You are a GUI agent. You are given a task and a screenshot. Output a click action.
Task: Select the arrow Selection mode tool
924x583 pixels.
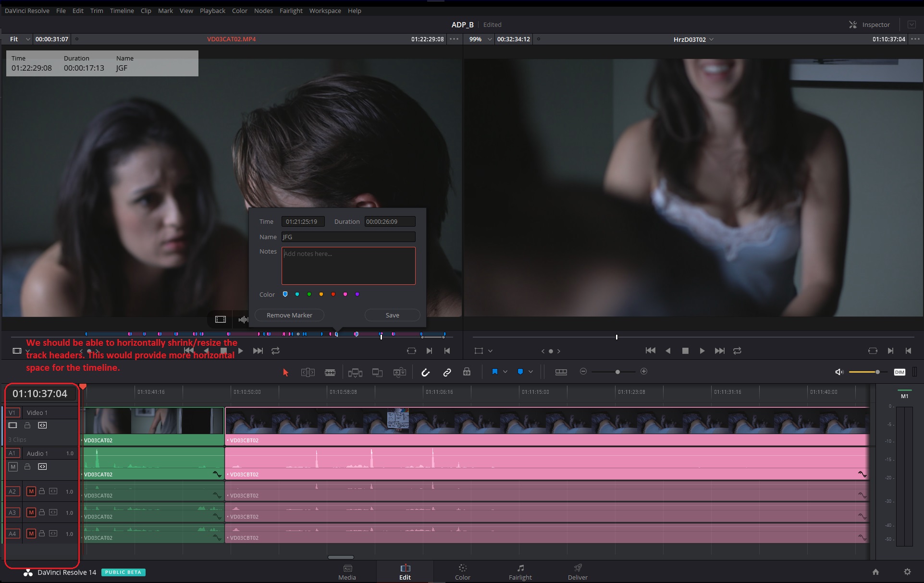(285, 372)
